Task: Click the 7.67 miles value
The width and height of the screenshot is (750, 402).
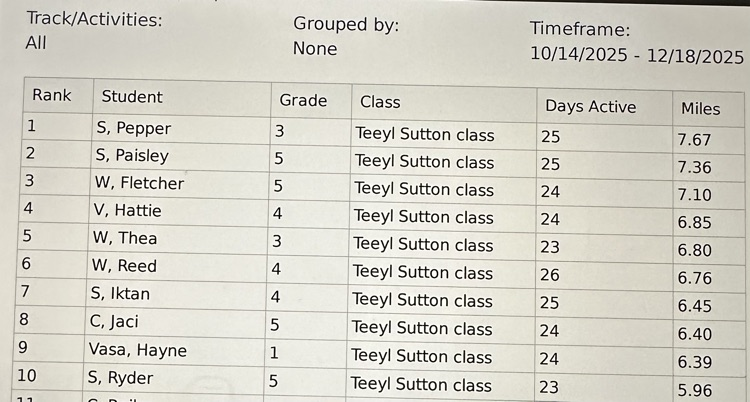Action: click(694, 140)
